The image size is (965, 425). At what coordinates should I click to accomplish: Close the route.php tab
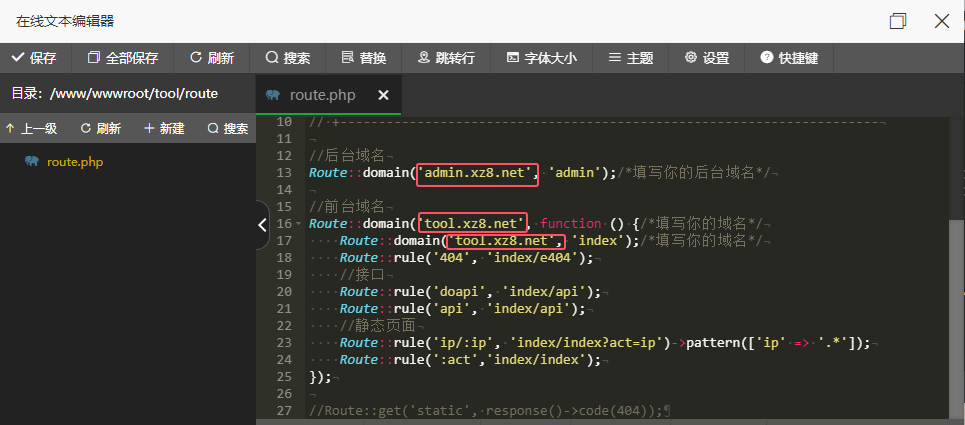point(383,95)
